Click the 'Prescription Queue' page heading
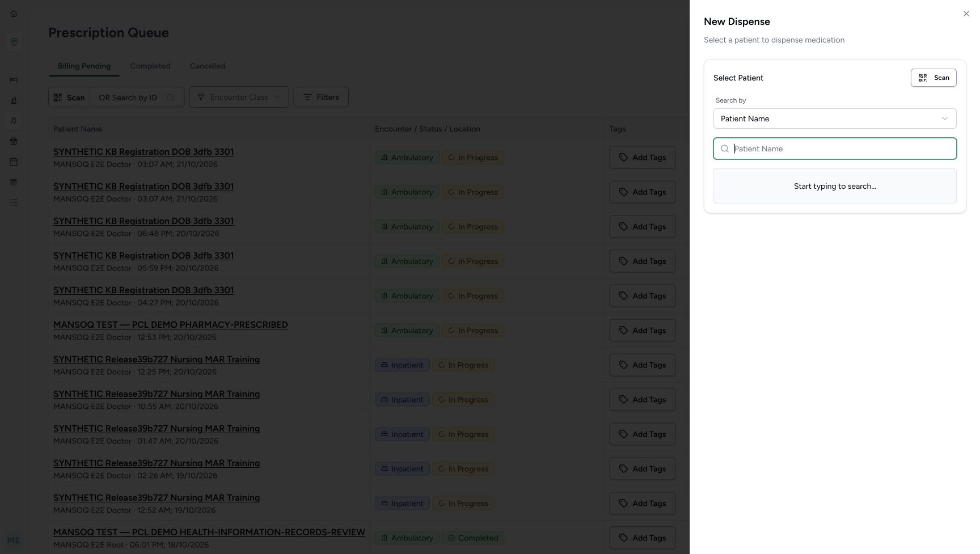The image size is (980, 554). click(x=108, y=32)
